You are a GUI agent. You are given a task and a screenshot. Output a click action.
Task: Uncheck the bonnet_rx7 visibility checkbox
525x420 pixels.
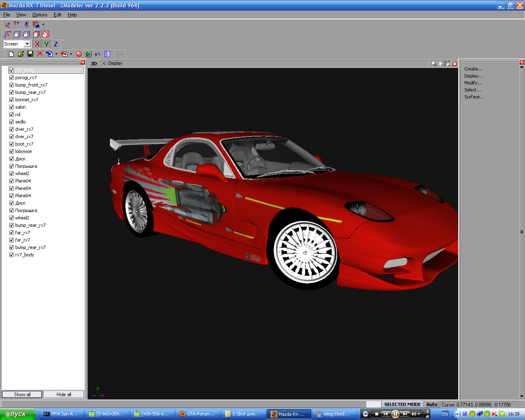point(11,100)
